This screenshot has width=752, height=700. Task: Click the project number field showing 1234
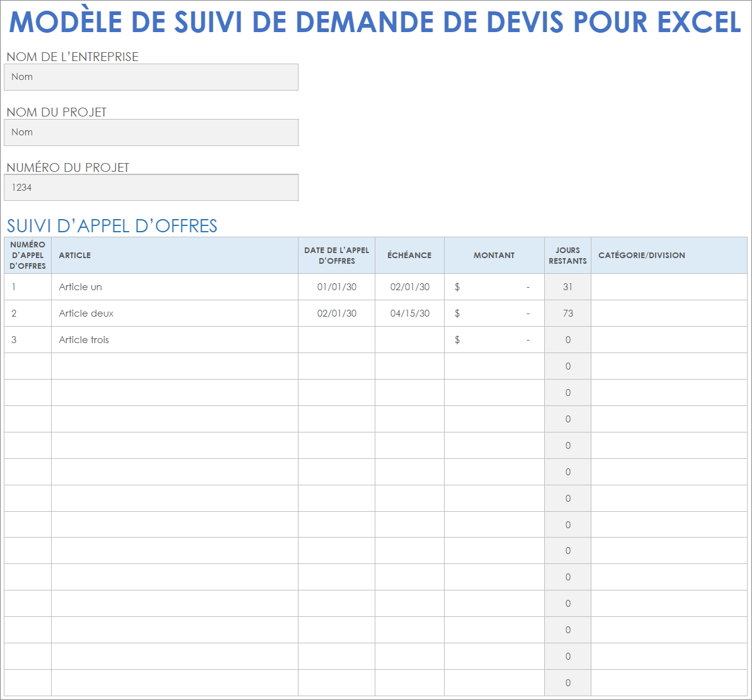[151, 187]
